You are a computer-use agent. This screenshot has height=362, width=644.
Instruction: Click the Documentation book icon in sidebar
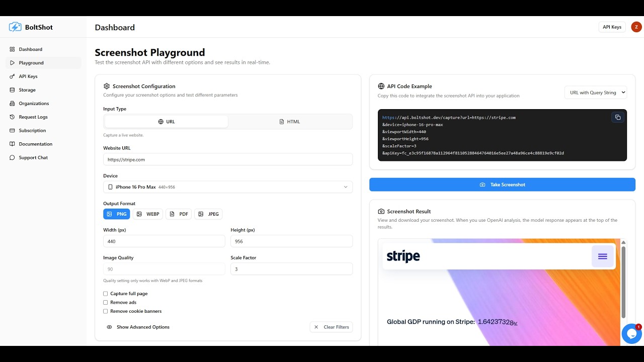point(13,144)
